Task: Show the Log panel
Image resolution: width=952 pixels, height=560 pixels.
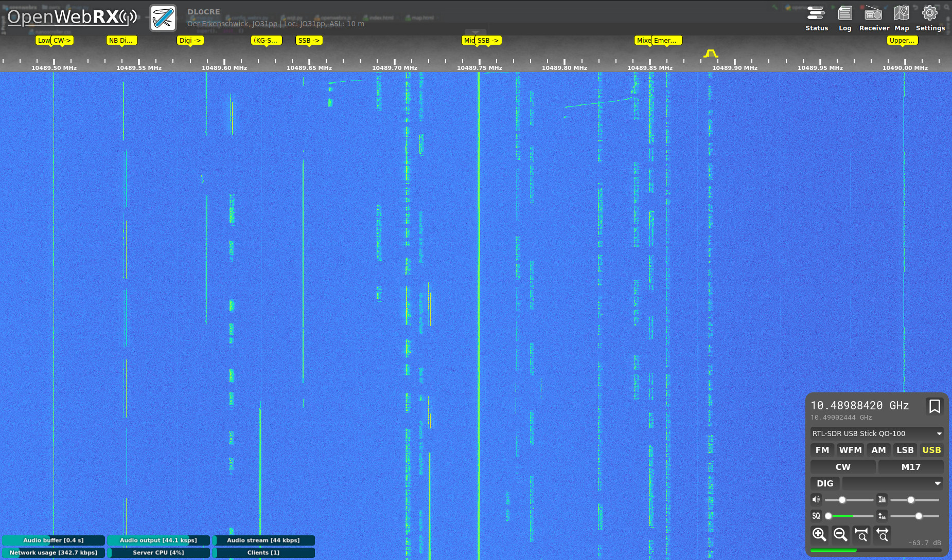Action: tap(844, 18)
